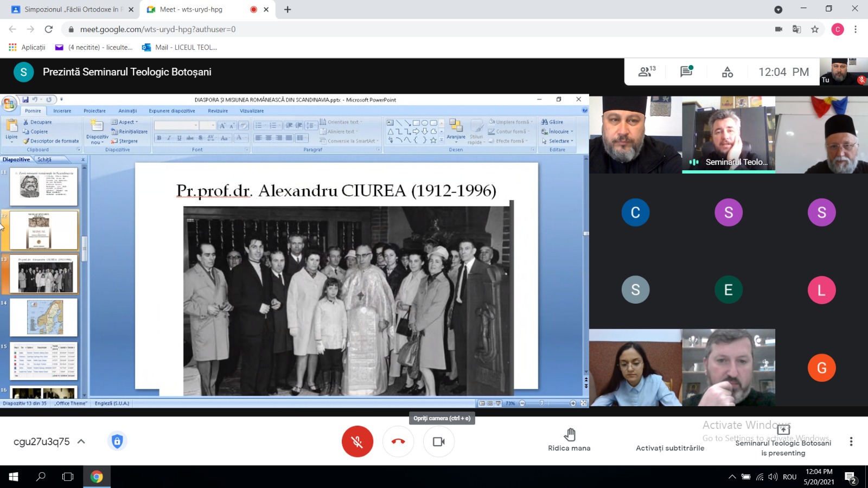Screen dimensions: 868x488
Task: Click the Google Translate icon in address bar
Action: click(x=796, y=29)
